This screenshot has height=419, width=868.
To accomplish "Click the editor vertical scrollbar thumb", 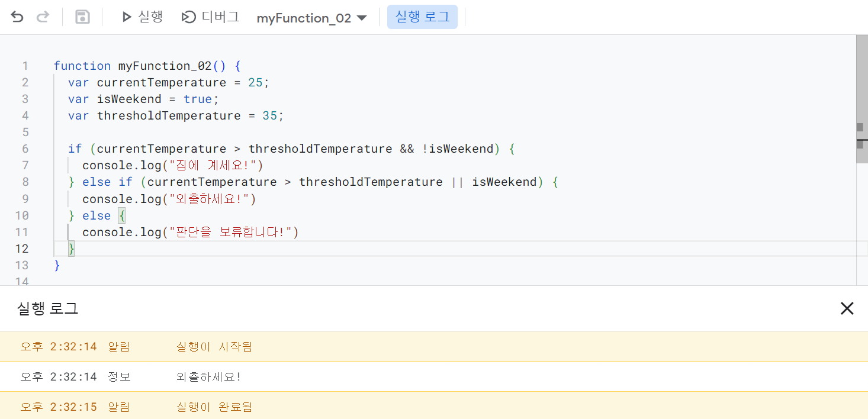I will (x=862, y=98).
